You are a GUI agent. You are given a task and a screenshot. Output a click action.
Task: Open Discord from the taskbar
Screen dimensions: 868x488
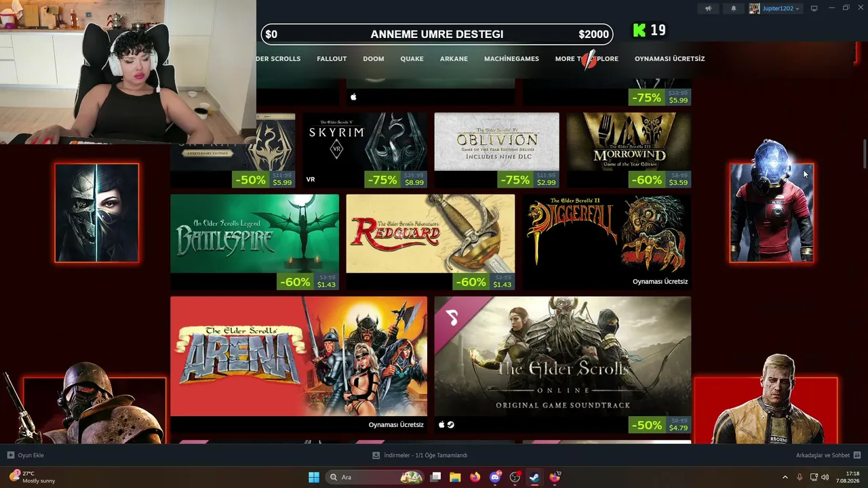click(x=495, y=477)
